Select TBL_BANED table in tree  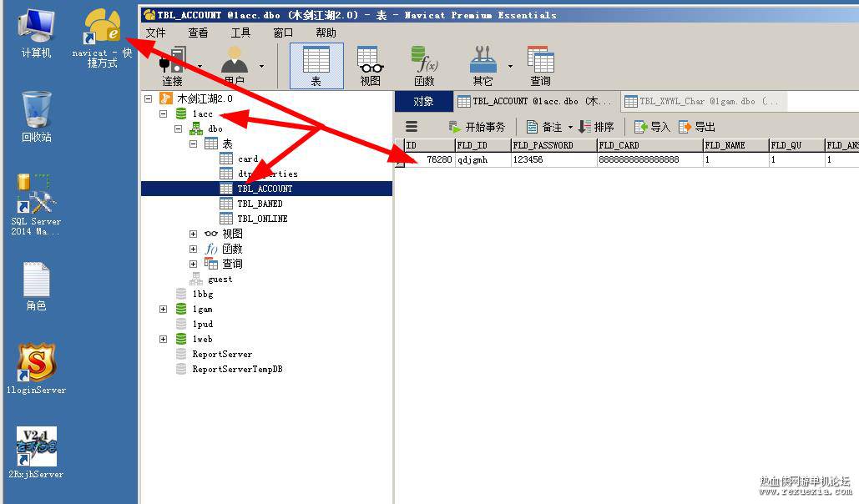[x=260, y=204]
